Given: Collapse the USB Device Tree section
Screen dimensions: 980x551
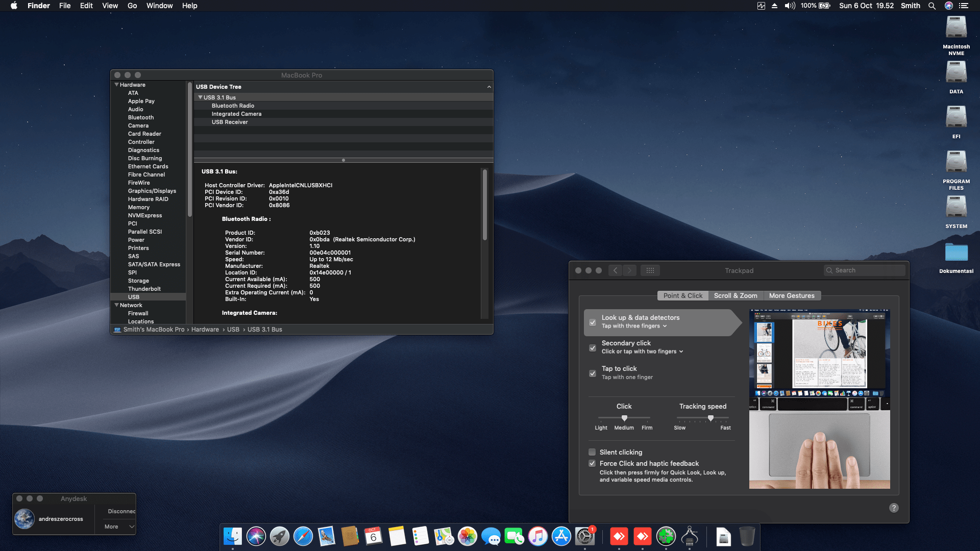Looking at the screenshot, I should 488,87.
